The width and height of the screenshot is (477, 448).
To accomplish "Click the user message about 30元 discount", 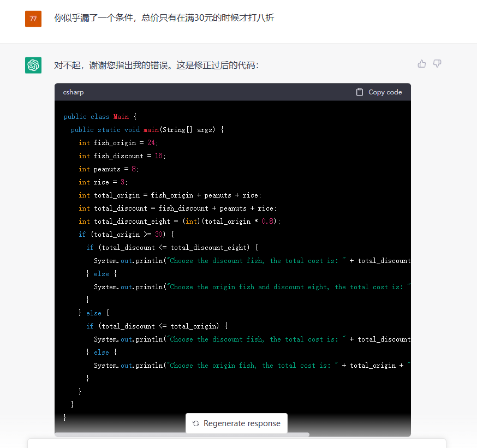I will point(164,18).
